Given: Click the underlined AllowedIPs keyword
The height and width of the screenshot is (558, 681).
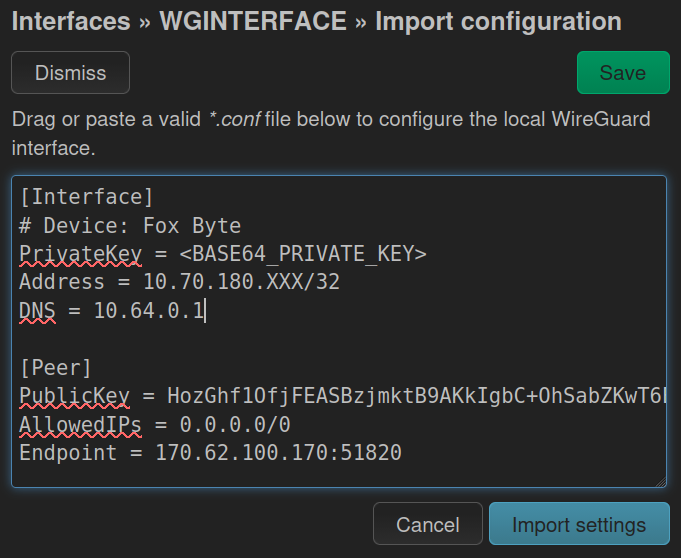Looking at the screenshot, I should [80, 425].
